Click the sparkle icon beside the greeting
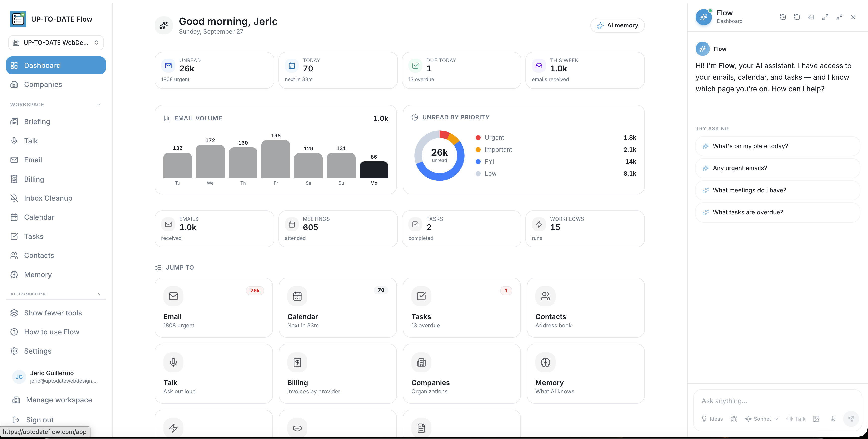 [164, 25]
